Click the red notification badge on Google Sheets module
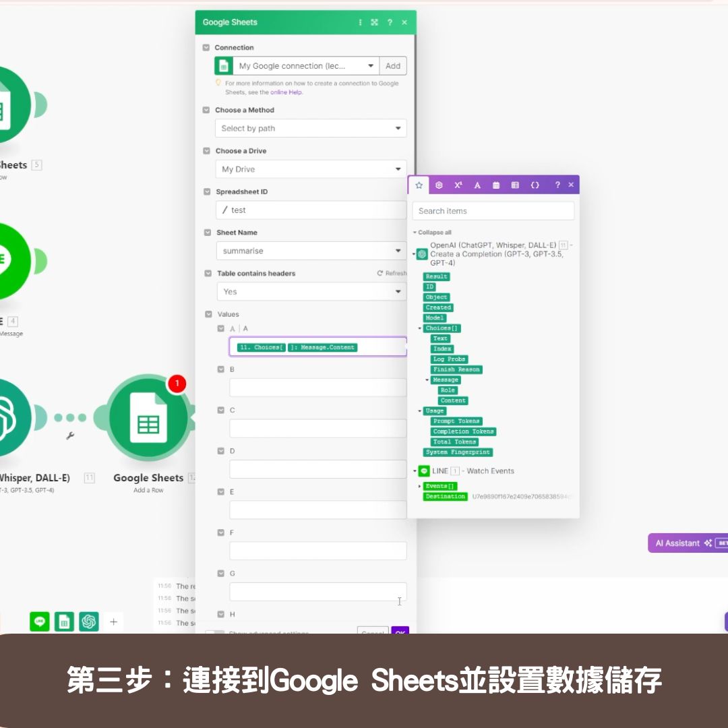Viewport: 728px width, 728px height. tap(176, 384)
